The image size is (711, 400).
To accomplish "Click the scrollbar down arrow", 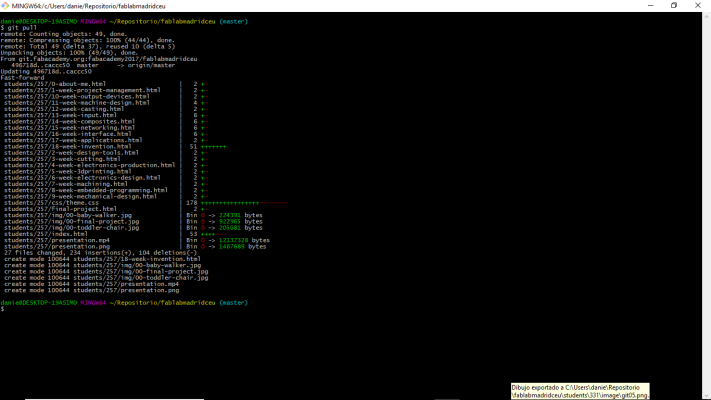I will [x=706, y=396].
